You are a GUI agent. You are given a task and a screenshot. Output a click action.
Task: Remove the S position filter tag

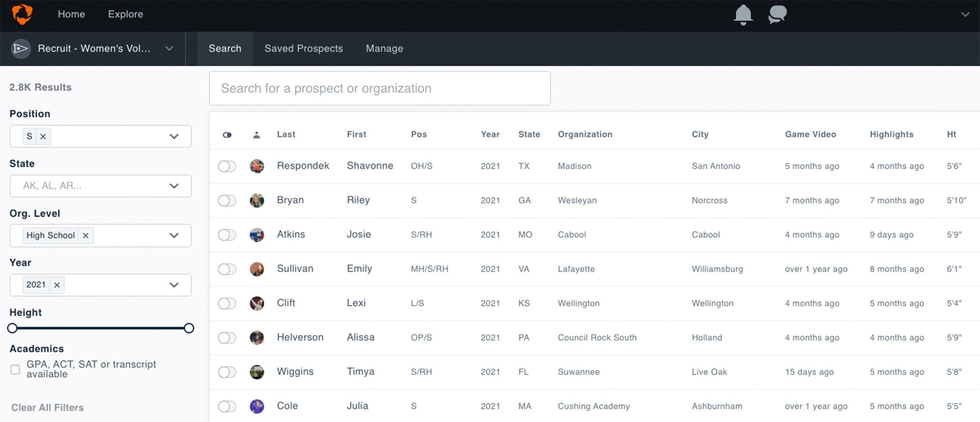[43, 136]
